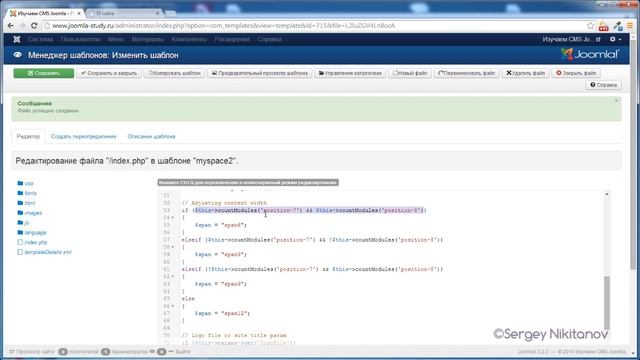Collapse the code fold at line 58
Image resolution: width=640 pixels, height=360 pixels.
click(173, 247)
